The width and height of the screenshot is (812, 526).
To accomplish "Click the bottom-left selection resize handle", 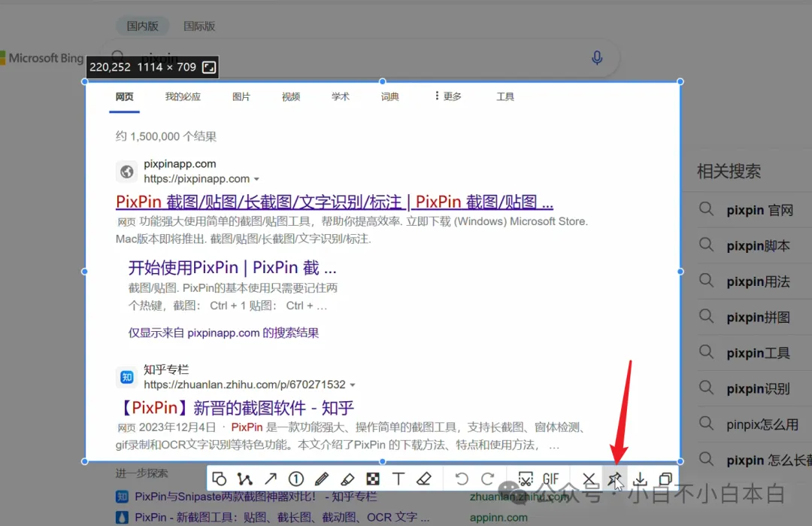I will tap(85, 461).
